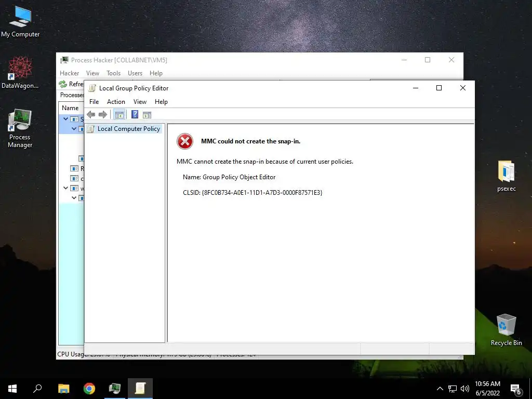Click the Windows Start button
The height and width of the screenshot is (399, 532).
(12, 389)
